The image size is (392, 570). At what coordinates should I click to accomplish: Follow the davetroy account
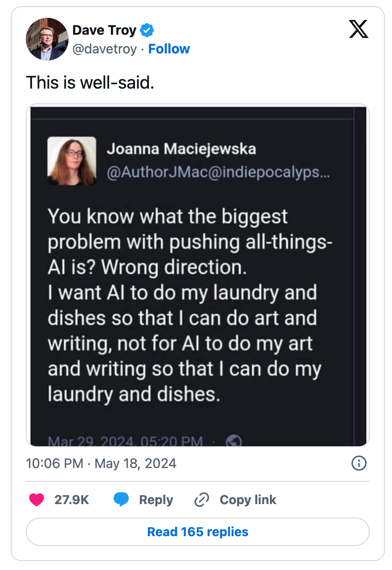(x=169, y=49)
